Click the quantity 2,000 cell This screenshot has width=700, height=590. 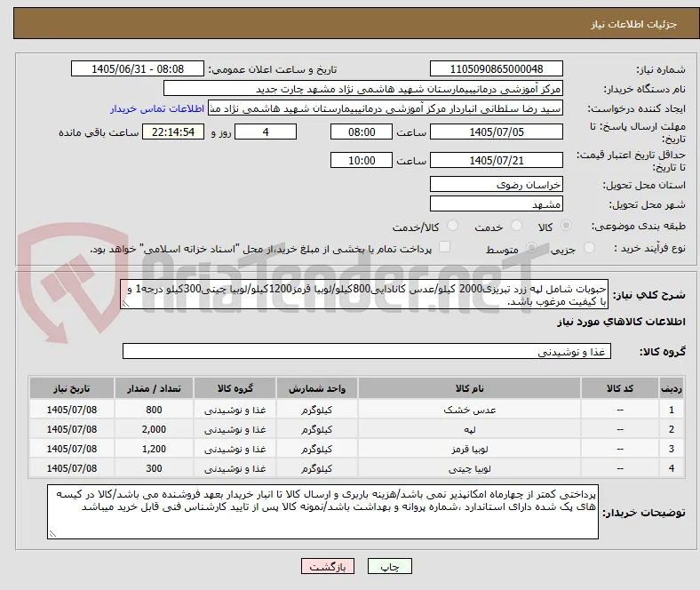[154, 429]
